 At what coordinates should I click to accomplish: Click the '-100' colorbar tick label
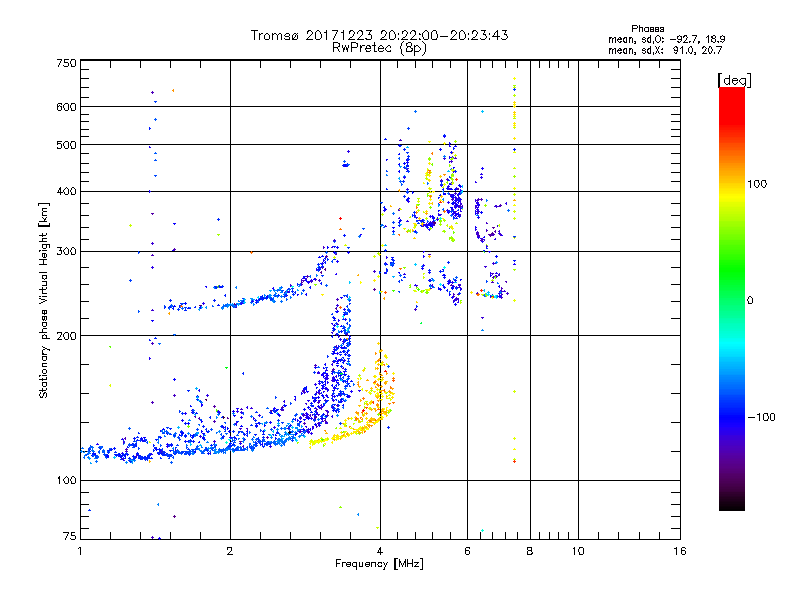pyautogui.click(x=761, y=417)
